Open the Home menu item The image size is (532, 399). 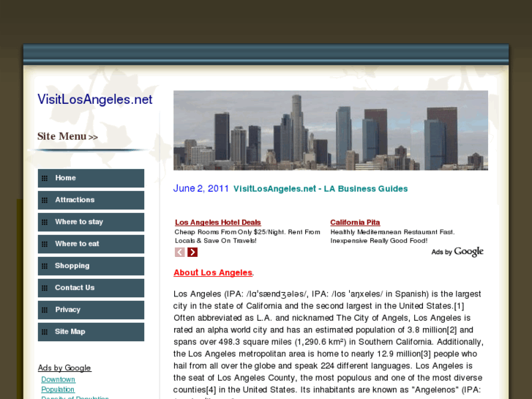[91, 178]
